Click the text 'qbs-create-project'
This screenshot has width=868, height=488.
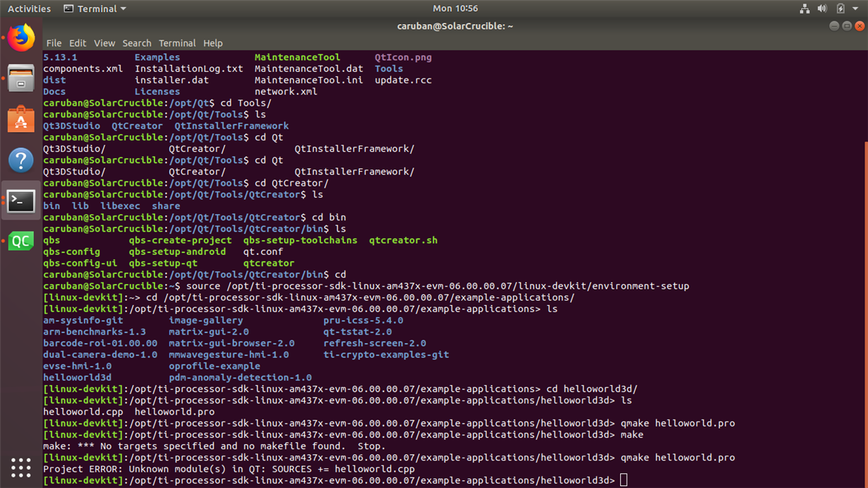click(x=181, y=240)
